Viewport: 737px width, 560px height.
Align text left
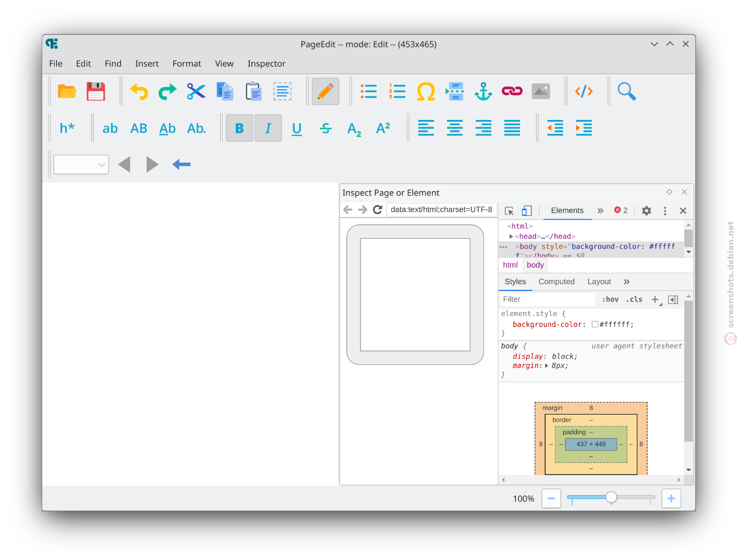[426, 128]
